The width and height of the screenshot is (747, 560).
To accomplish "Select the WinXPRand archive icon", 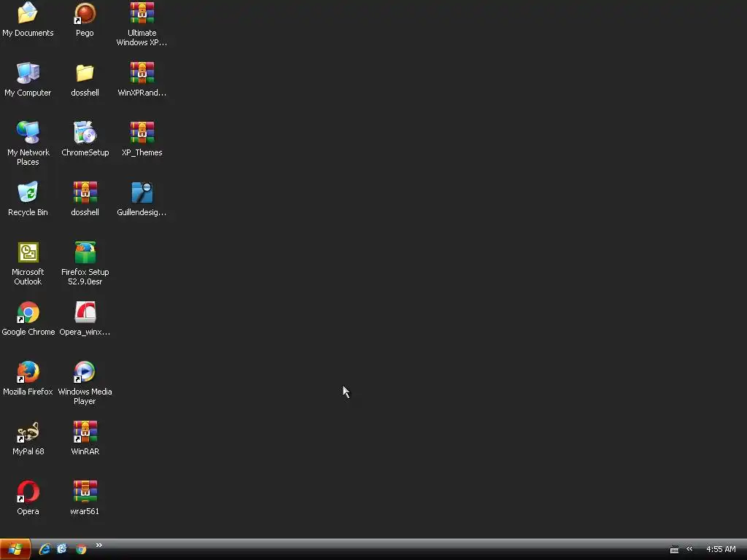I will coord(142,73).
